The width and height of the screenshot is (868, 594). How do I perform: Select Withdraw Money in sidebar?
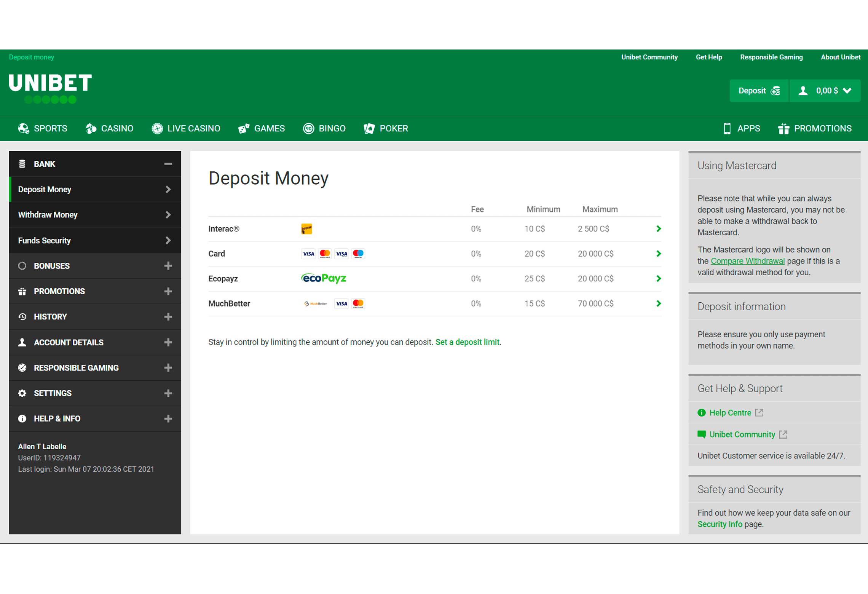click(x=95, y=215)
